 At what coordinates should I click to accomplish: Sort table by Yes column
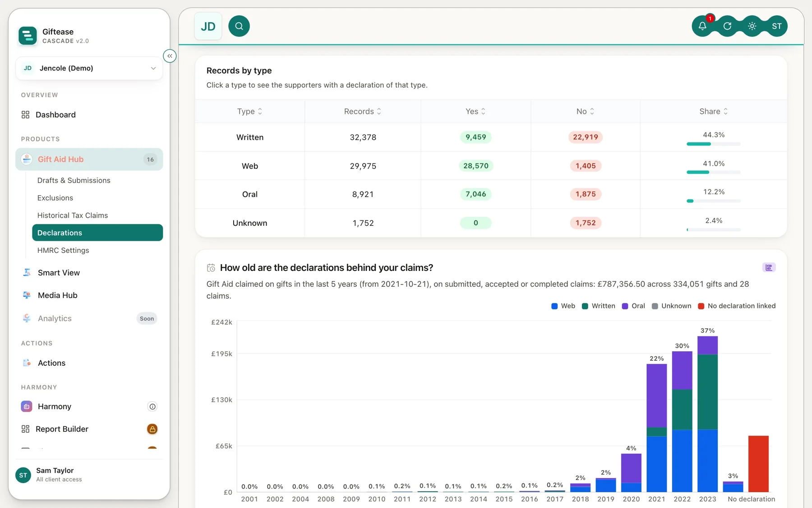(475, 112)
